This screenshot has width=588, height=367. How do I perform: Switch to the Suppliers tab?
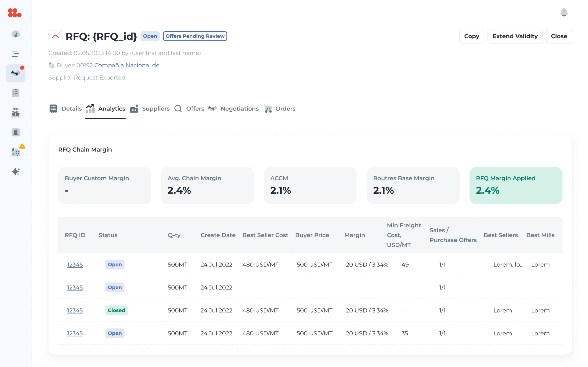pos(149,108)
